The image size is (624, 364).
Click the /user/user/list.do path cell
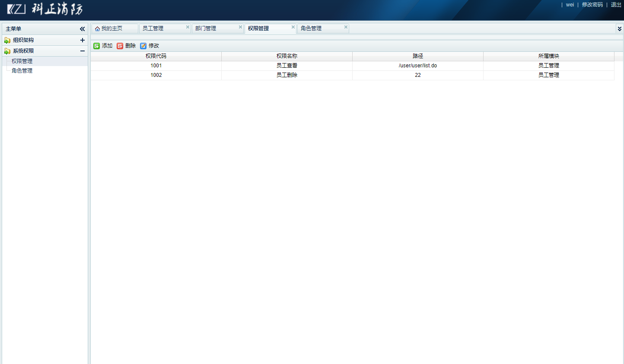(418, 66)
